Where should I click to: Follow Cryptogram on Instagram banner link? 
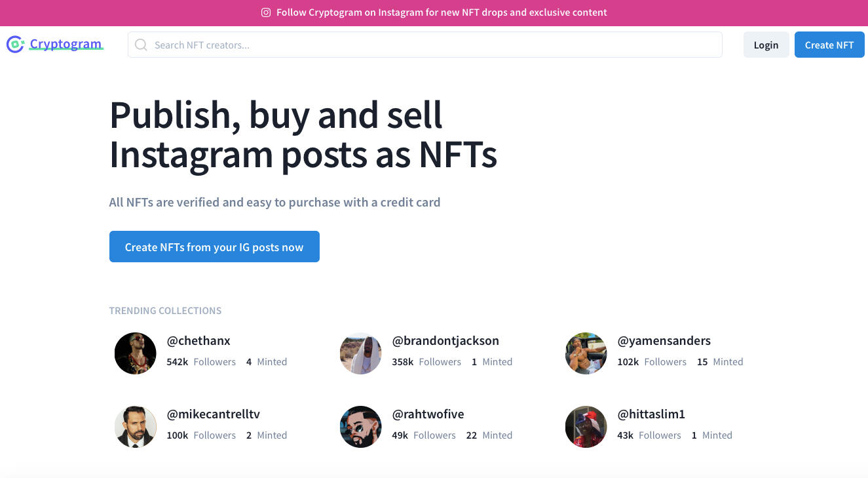[x=442, y=12]
